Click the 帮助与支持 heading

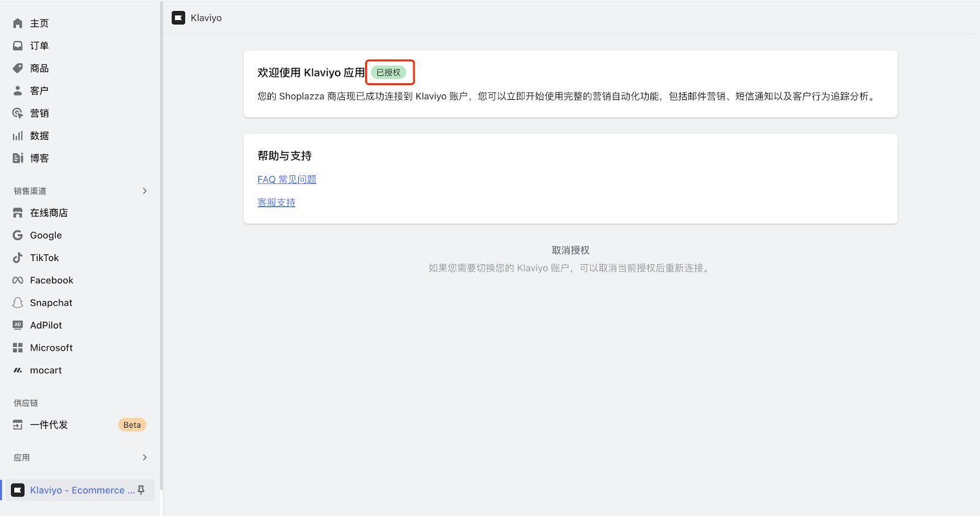pos(284,156)
